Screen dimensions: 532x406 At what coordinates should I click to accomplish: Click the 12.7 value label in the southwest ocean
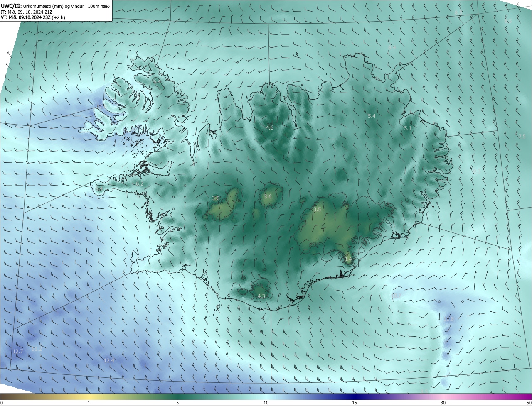tap(18, 351)
